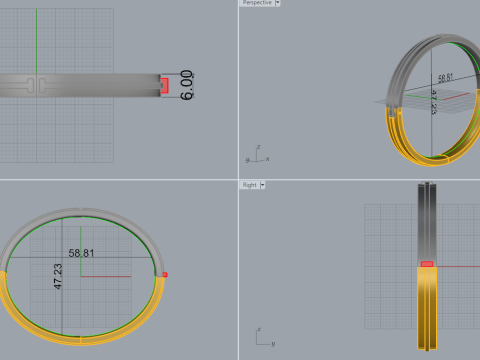Open the Perspective viewport title menu
Image resolution: width=480 pixels, height=360 pixels.
[257, 3]
